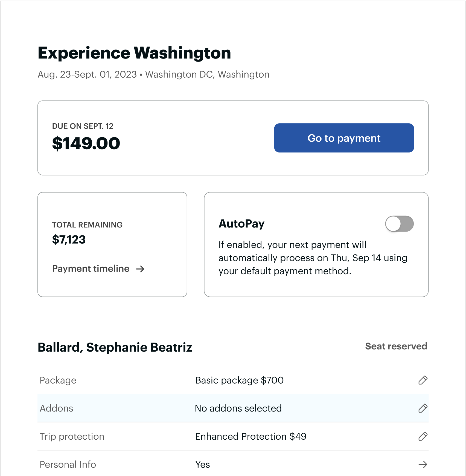Image resolution: width=466 pixels, height=476 pixels.
Task: Click the $149.00 due amount
Action: (86, 143)
